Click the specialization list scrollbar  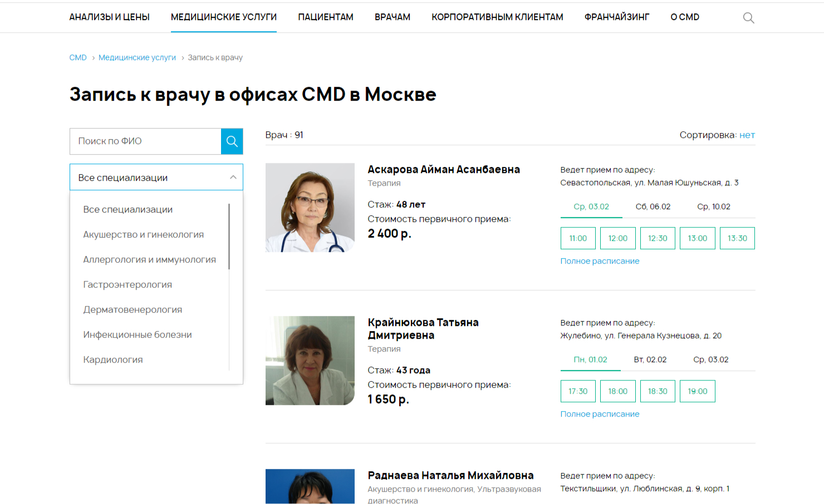229,236
